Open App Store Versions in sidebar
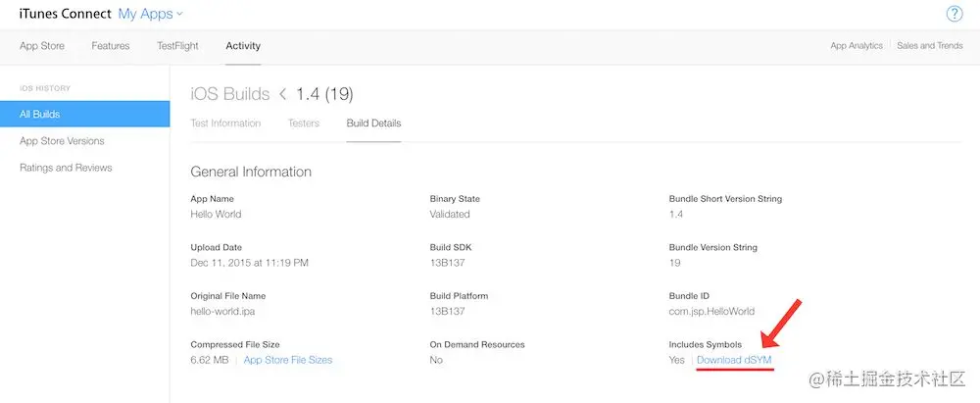This screenshot has width=980, height=403. click(x=62, y=141)
